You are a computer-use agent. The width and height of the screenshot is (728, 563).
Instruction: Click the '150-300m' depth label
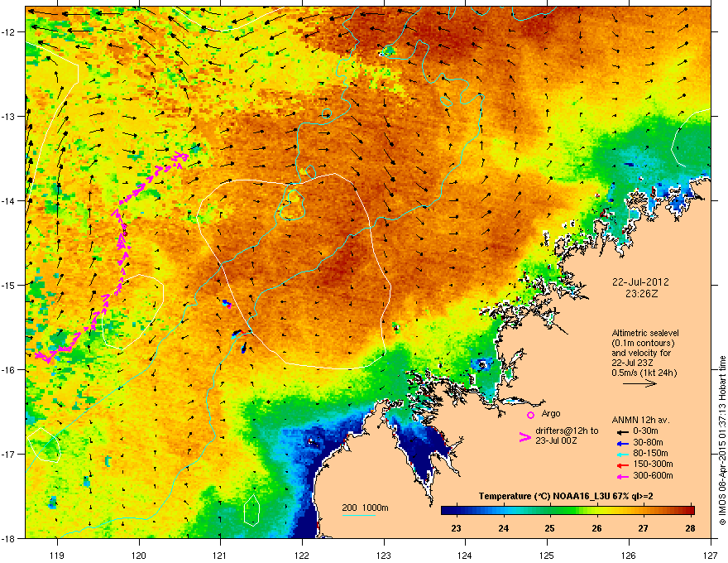653,464
